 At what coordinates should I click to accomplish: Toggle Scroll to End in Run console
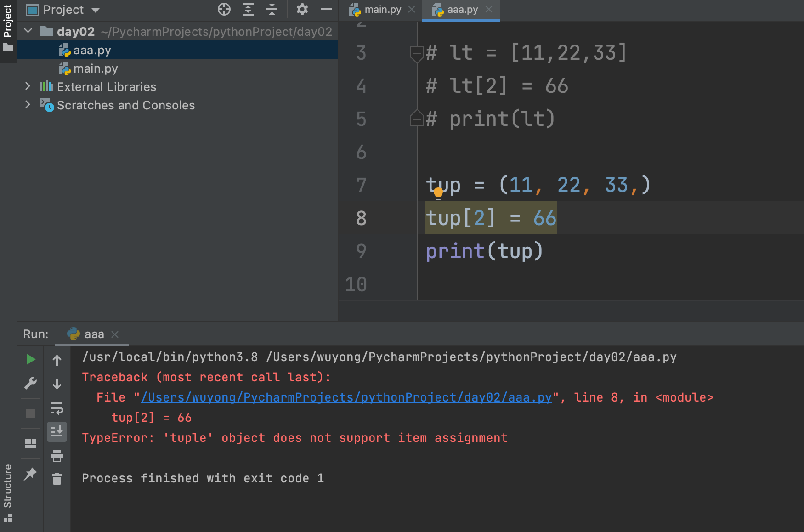pos(57,432)
